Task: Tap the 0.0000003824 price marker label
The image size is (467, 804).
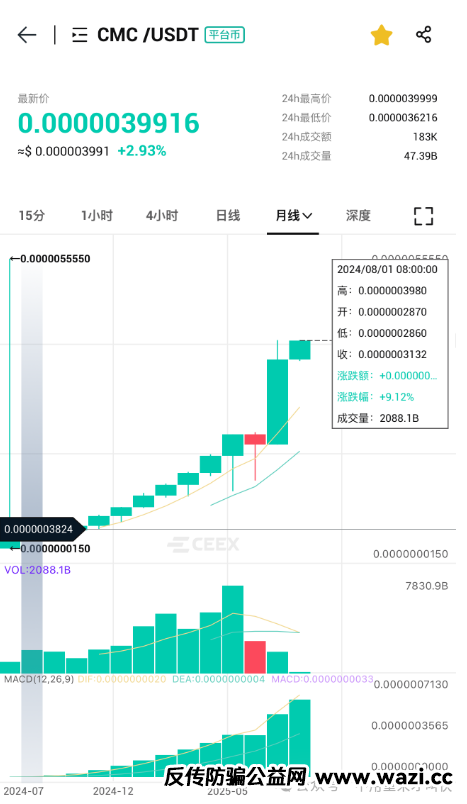Action: click(x=39, y=529)
